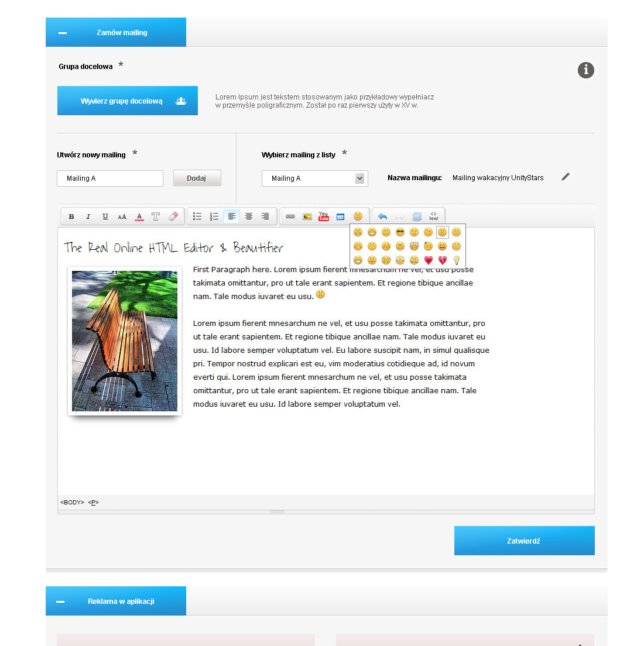
Task: Pick the red heart emoticon
Action: coord(429,260)
